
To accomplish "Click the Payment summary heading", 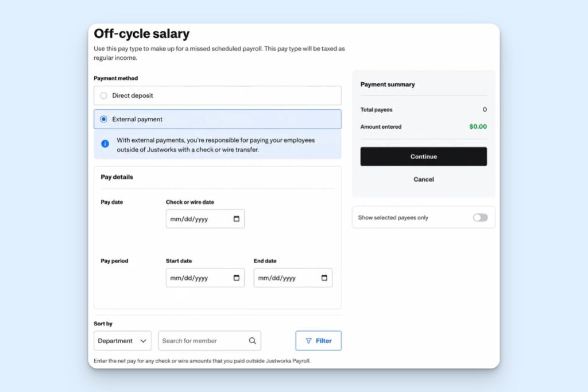I will pyautogui.click(x=388, y=84).
